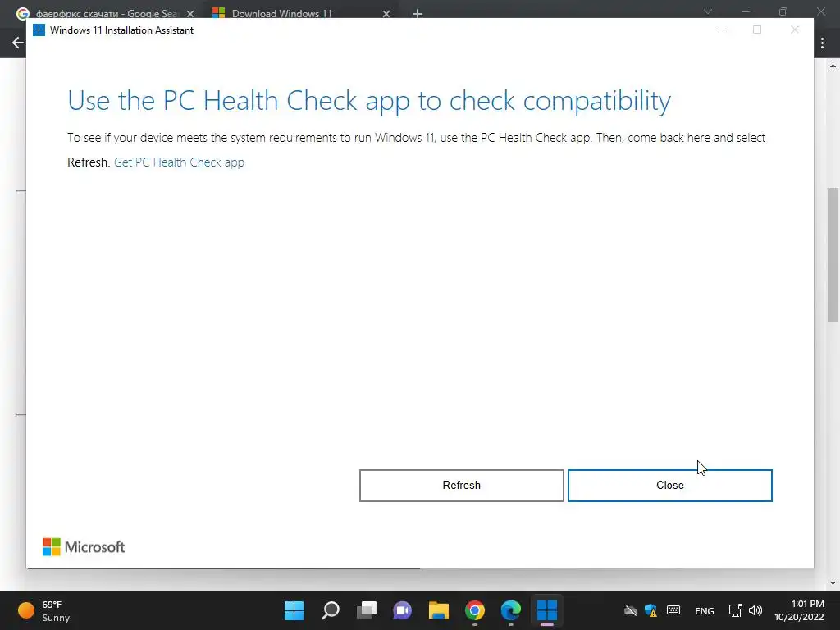The height and width of the screenshot is (630, 840).
Task: Go back in the browser
Action: click(18, 43)
